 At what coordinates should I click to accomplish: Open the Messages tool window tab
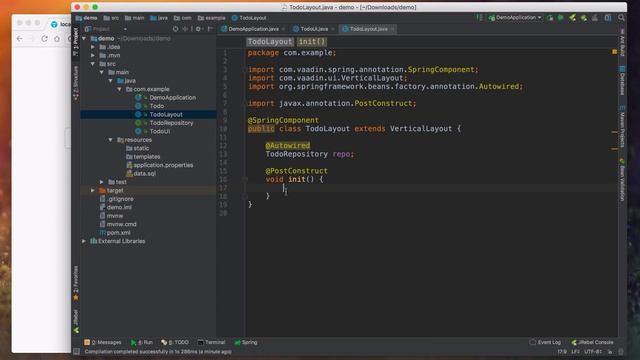point(103,342)
